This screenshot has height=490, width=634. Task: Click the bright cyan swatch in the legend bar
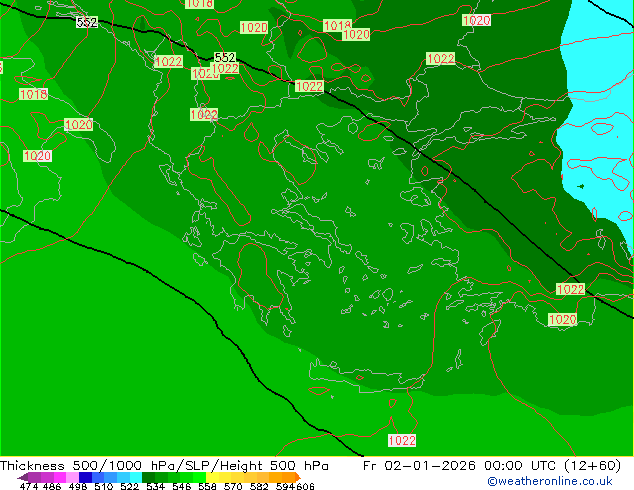point(136,477)
